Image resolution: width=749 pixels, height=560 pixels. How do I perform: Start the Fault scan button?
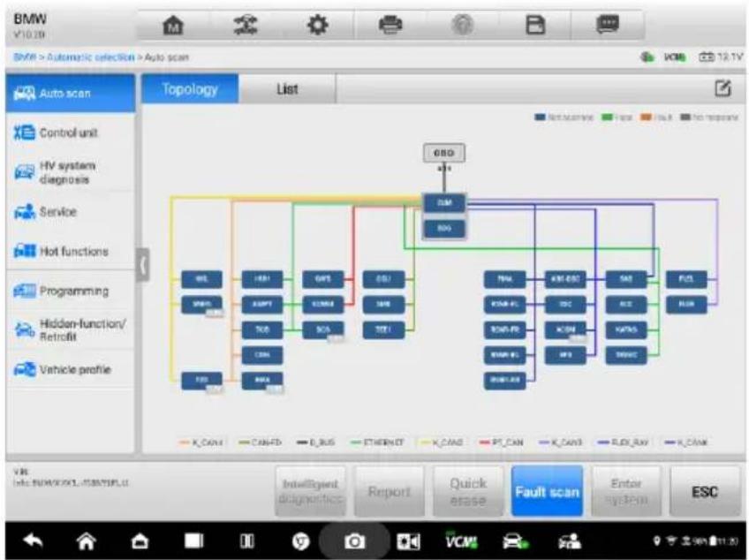coord(547,492)
